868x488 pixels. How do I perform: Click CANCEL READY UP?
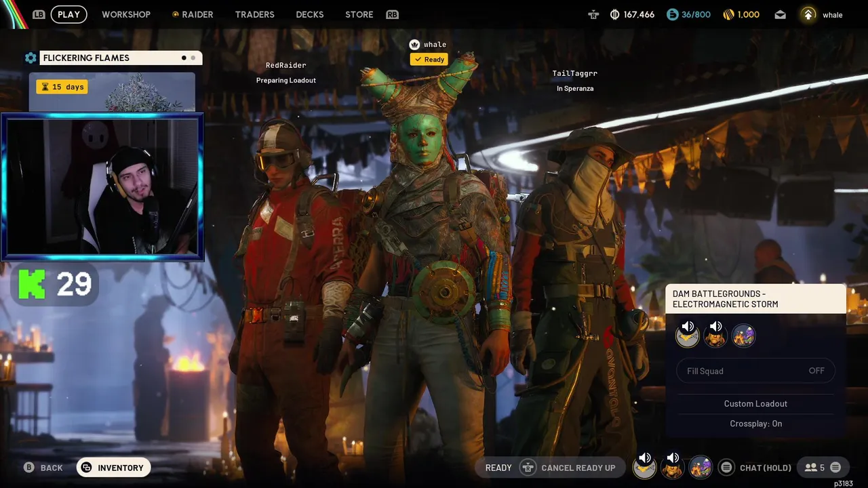pyautogui.click(x=578, y=468)
